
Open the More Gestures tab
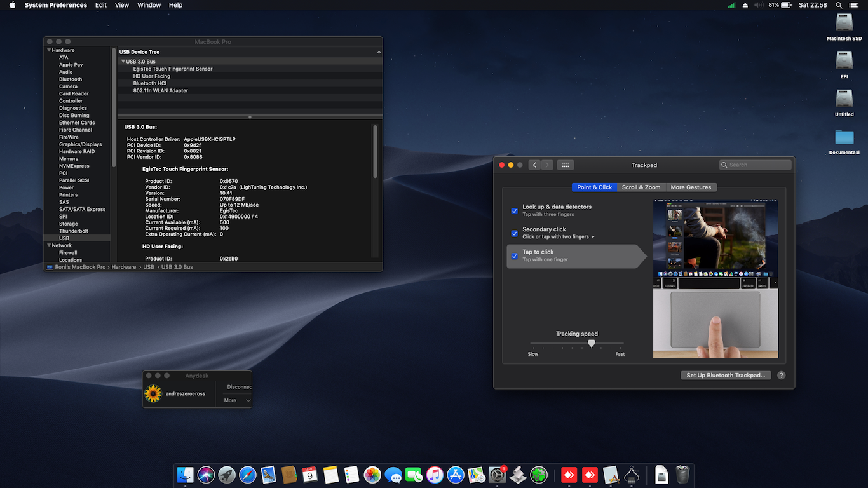(691, 187)
